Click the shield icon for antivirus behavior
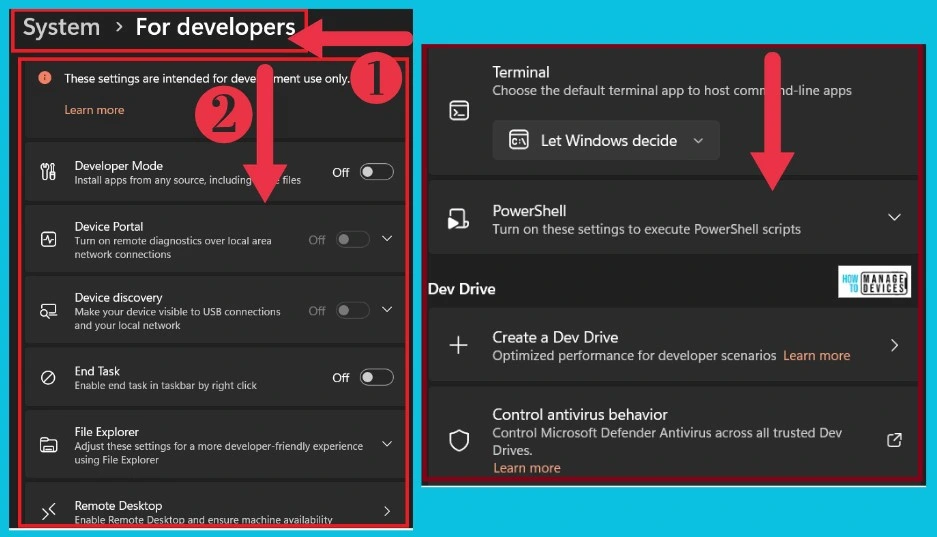 459,440
